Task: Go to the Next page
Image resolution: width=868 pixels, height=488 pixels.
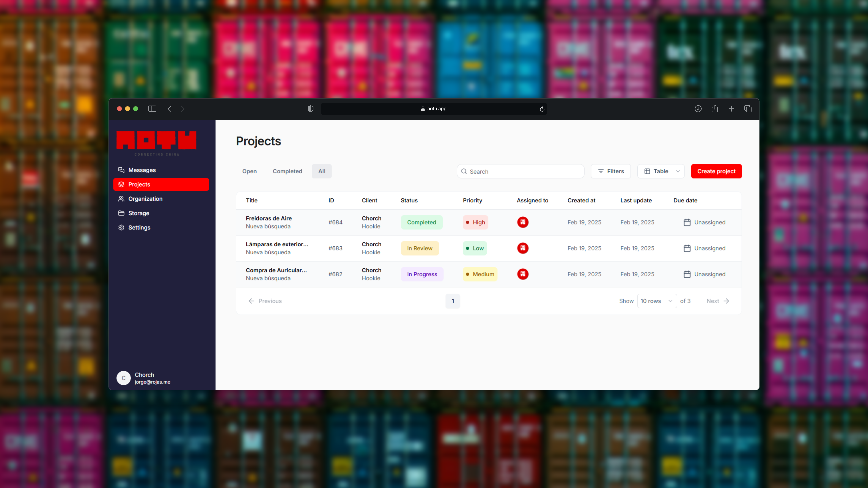Action: coord(718,301)
